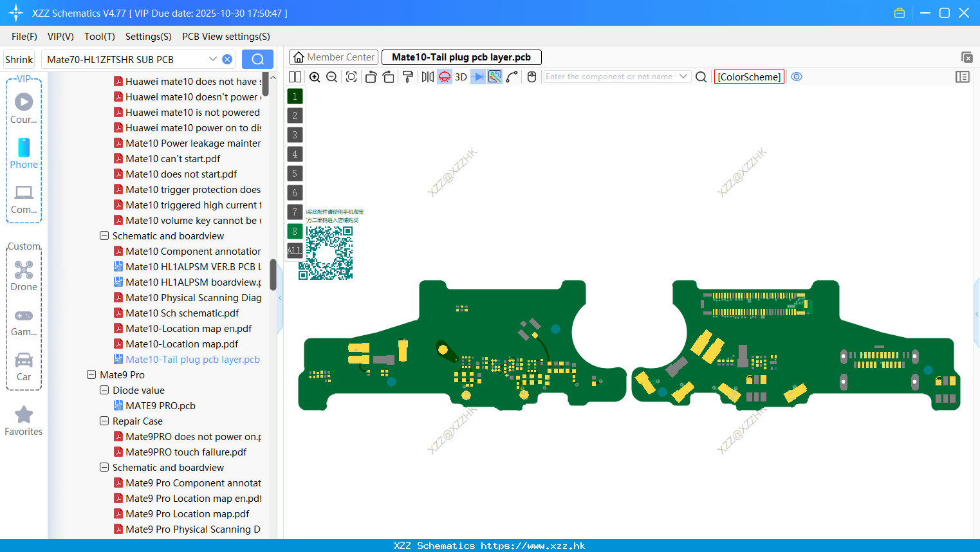Toggle the net trace display icon

[x=495, y=77]
